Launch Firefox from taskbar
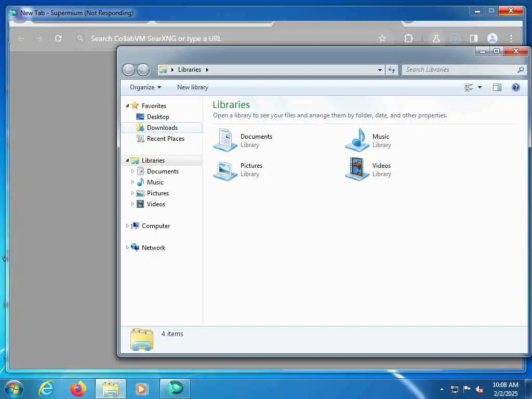 click(x=78, y=389)
